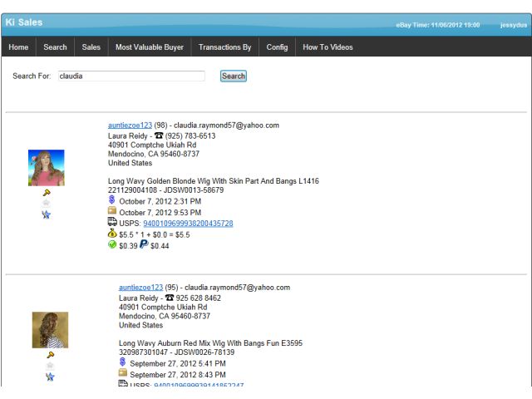Click the blue star icon under auburn wig

(x=50, y=377)
